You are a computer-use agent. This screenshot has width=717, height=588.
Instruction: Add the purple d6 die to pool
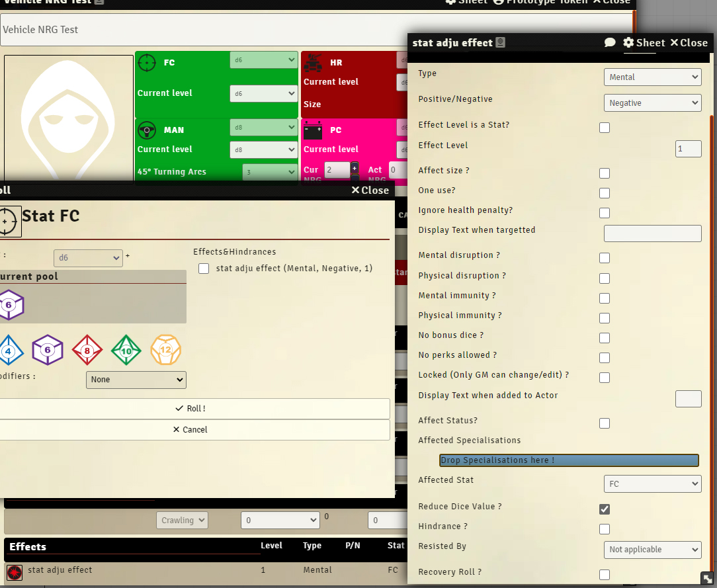pyautogui.click(x=47, y=351)
